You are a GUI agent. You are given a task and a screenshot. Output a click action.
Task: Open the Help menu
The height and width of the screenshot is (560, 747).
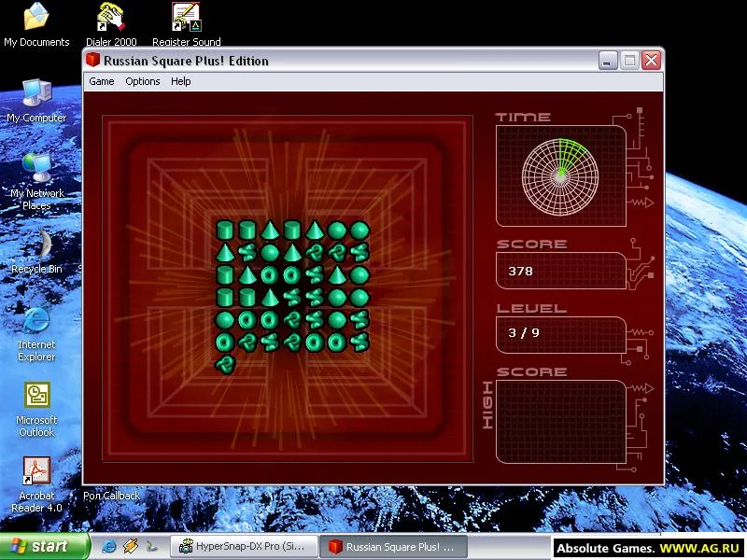tap(180, 81)
